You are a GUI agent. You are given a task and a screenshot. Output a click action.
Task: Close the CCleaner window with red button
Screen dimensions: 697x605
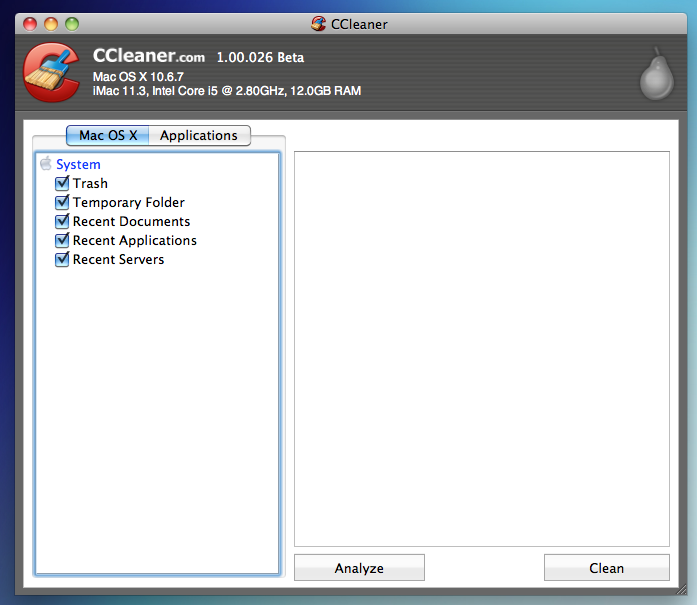pos(30,24)
